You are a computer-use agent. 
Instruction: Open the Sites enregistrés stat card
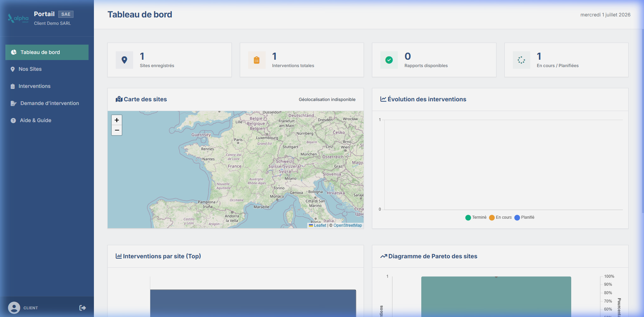[169, 60]
